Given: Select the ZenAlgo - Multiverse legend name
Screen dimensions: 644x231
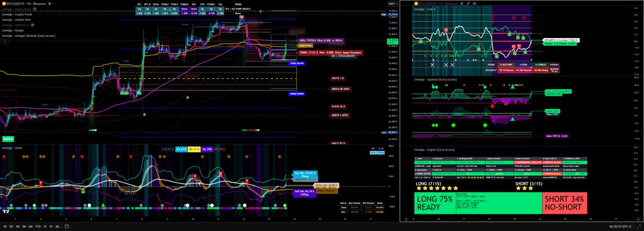Looking at the screenshot, I should point(16,25).
